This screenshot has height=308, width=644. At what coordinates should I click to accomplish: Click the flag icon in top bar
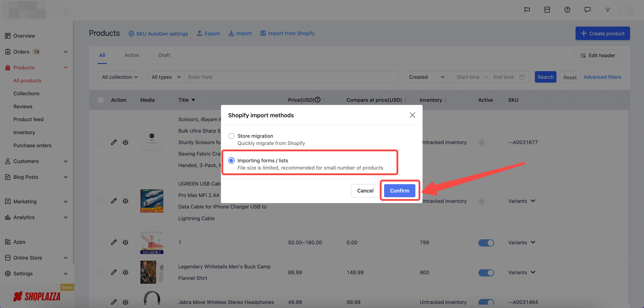[x=527, y=10]
